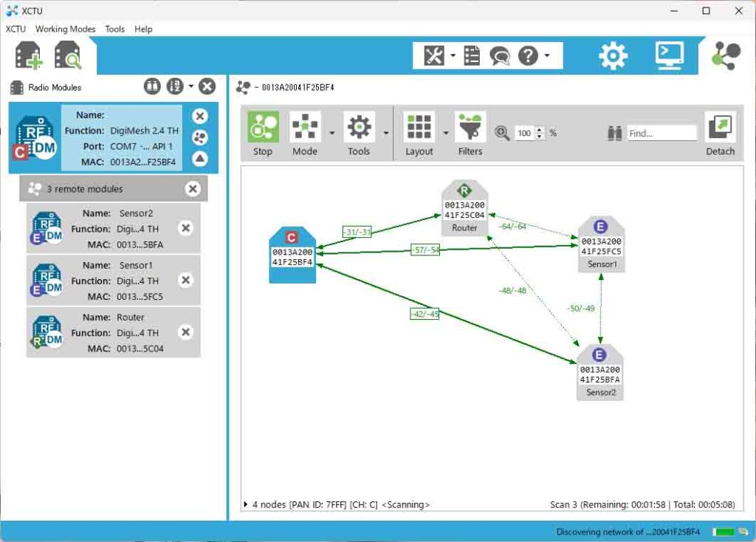Viewport: 756px width, 542px height.
Task: Click the first round icon in Radio Modules header
Action: coord(152,87)
